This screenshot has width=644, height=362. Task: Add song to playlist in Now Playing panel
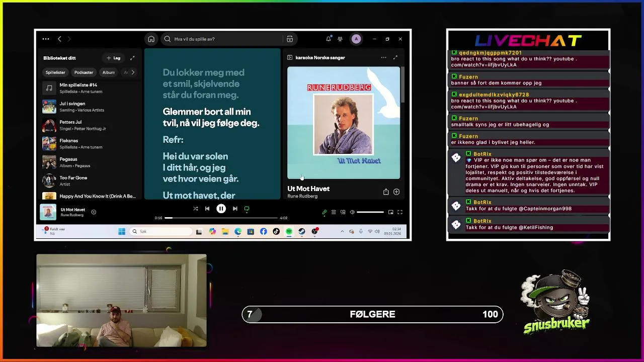(x=396, y=192)
